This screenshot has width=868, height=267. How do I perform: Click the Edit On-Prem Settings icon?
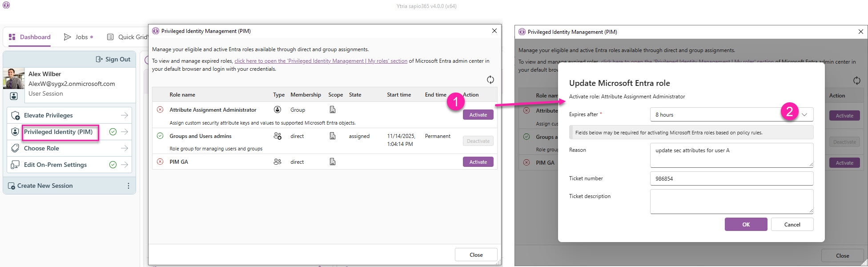(x=15, y=165)
